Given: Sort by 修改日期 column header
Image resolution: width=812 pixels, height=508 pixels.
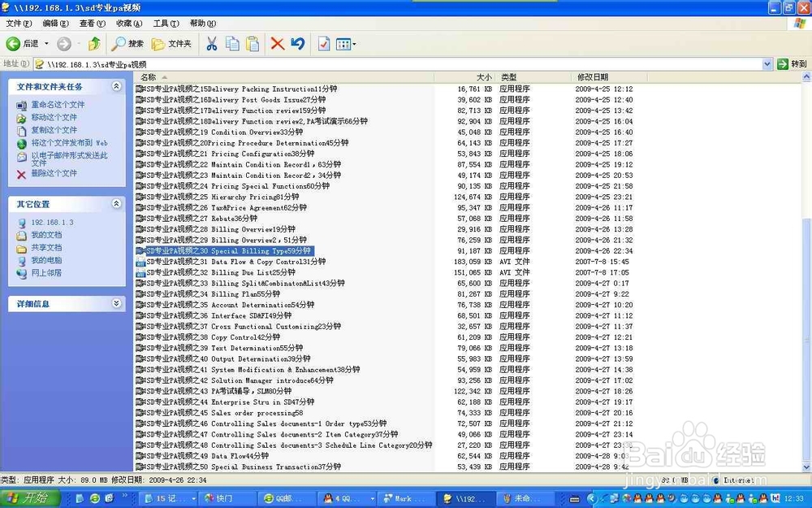Looking at the screenshot, I should (x=609, y=77).
